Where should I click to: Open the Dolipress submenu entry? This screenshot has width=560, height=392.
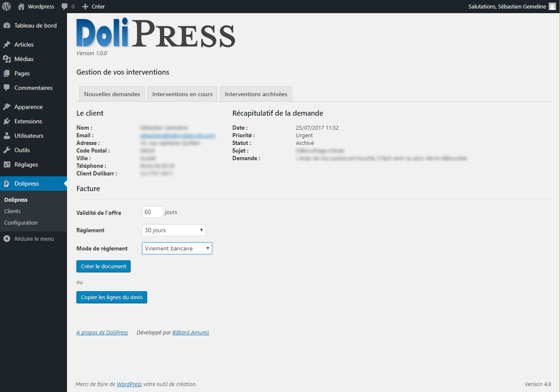pos(16,200)
